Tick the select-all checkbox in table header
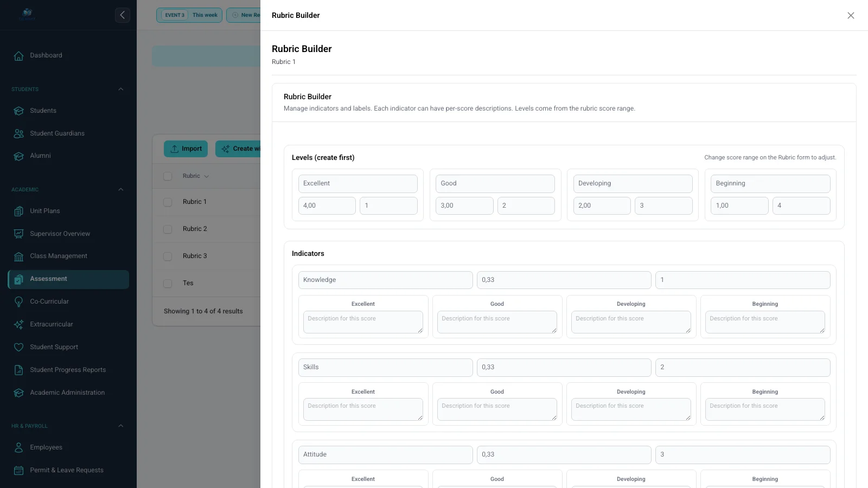Screen dimensions: 868x488 (x=168, y=176)
